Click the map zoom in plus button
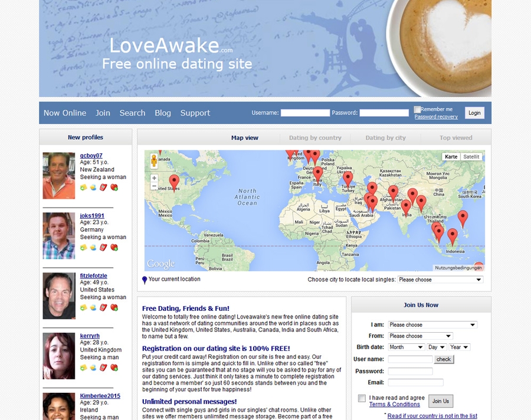This screenshot has height=420, width=531. [x=154, y=178]
